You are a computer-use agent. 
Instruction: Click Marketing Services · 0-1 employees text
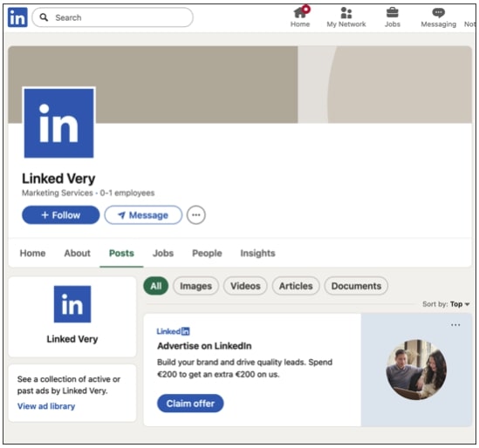88,193
